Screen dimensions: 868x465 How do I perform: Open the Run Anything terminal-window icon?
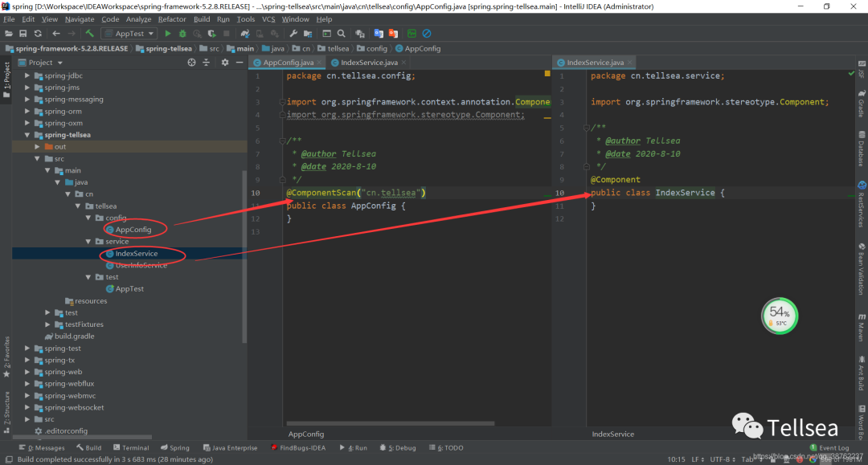coord(326,34)
